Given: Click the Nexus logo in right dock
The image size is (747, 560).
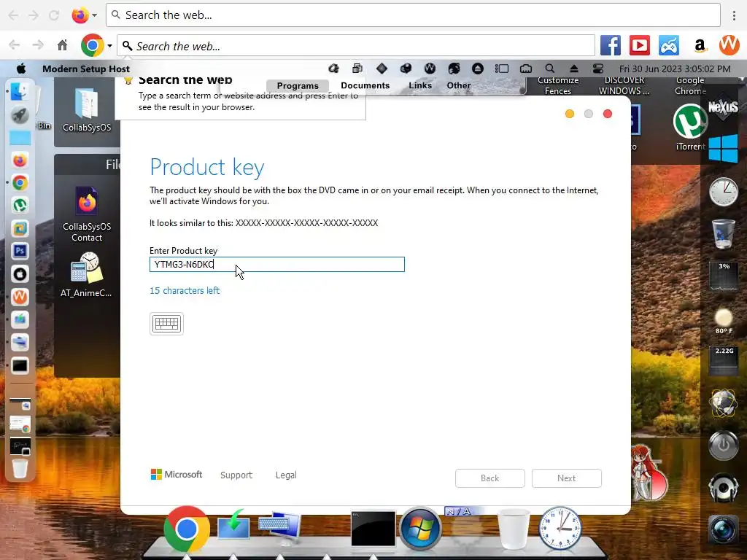Looking at the screenshot, I should point(723,108).
